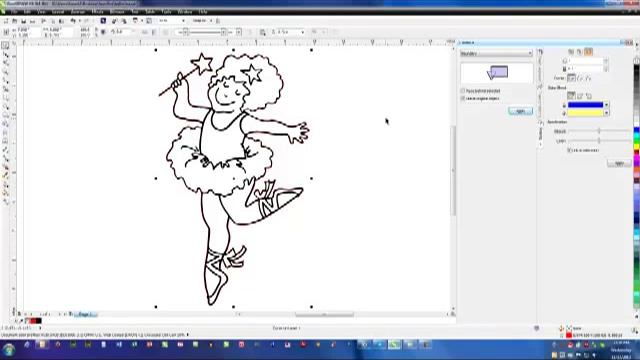This screenshot has height=360, width=640.
Task: Click the Undo toolbar icon
Action: click(73, 21)
